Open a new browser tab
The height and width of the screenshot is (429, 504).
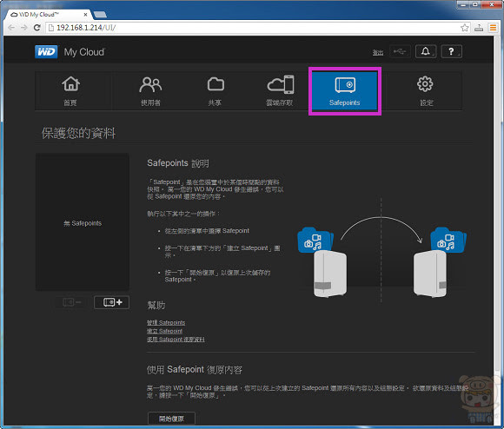(100, 15)
